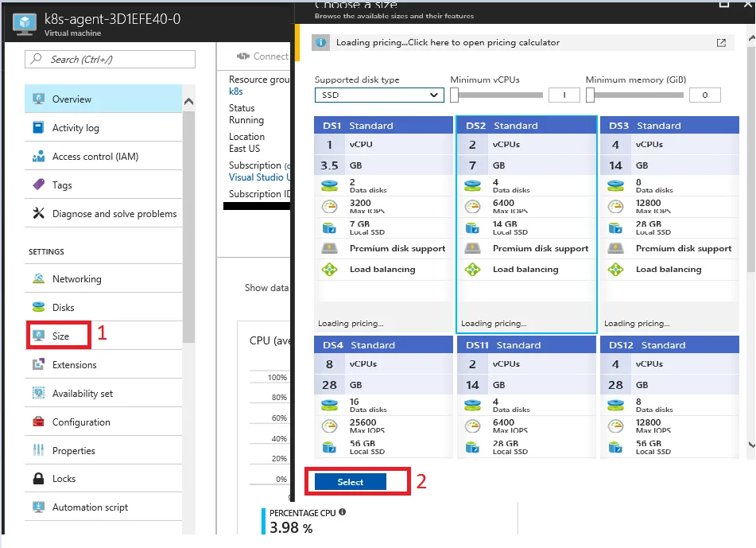Open Disks settings menu item
The height and width of the screenshot is (548, 756).
tap(103, 307)
